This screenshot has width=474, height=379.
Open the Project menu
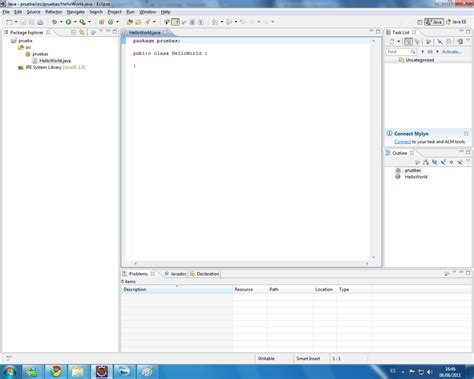(114, 12)
